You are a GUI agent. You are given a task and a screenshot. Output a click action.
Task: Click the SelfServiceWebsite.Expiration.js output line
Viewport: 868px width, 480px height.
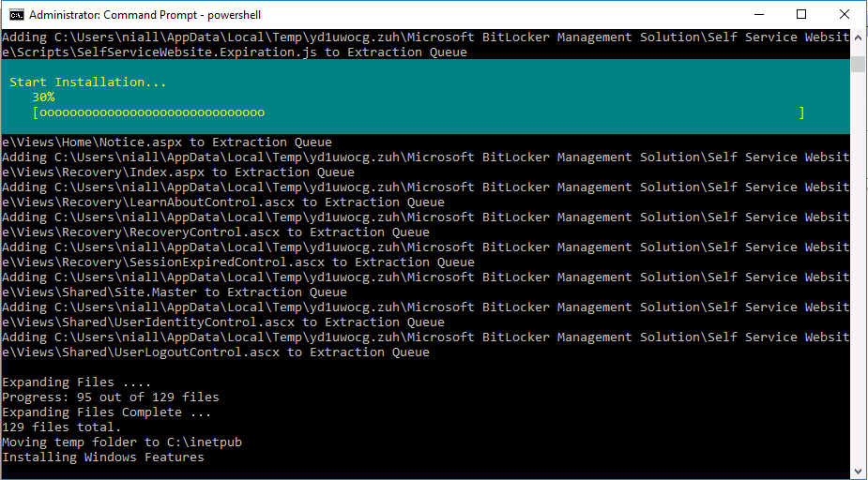426,45
